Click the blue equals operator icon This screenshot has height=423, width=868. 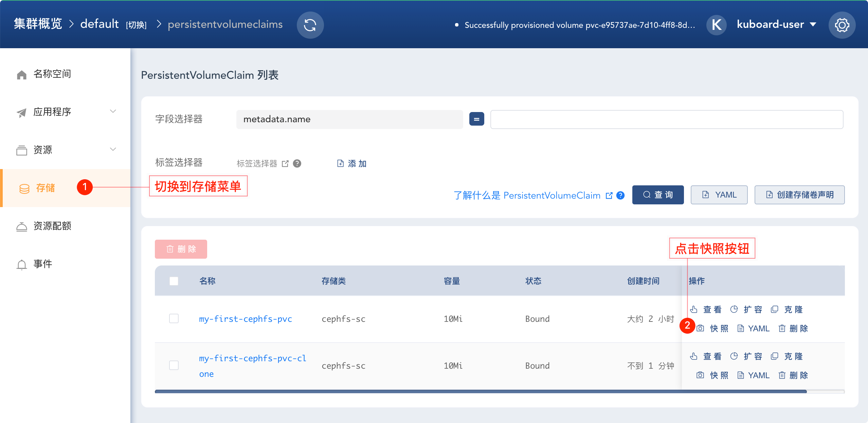tap(476, 119)
